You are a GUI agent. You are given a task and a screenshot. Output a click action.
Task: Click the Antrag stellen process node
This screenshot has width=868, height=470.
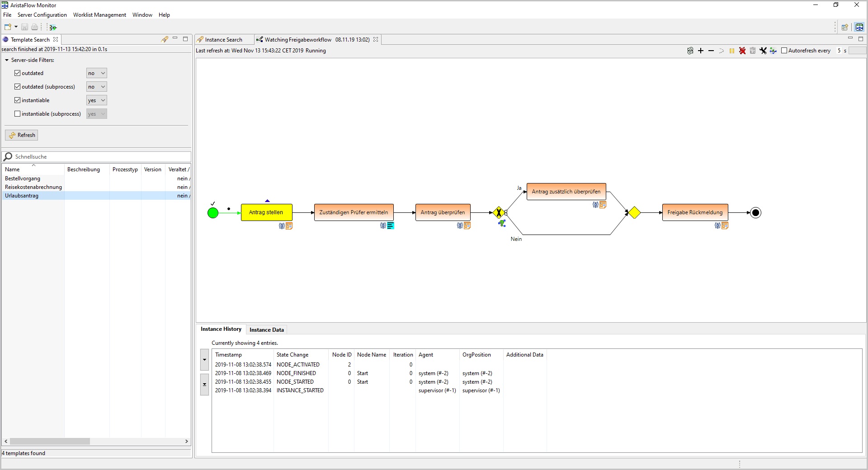click(266, 212)
